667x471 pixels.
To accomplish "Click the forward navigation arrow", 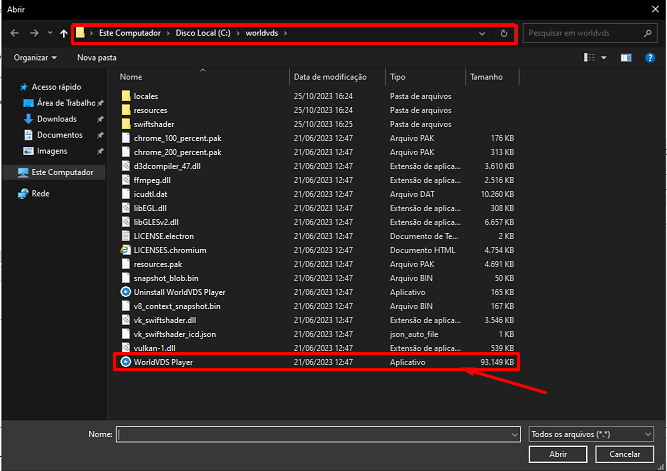I will [x=34, y=33].
